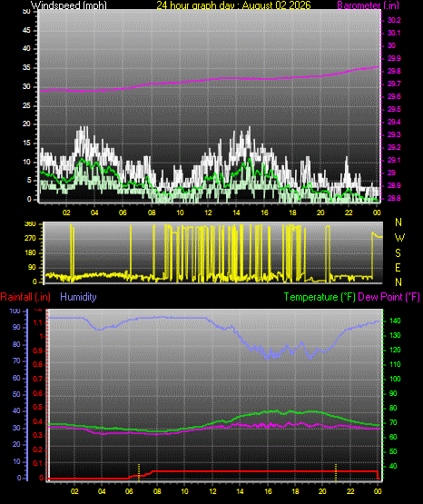Click the 16 hour tick on bottom chart
Viewport: 423px width, 504px height.
pos(268,491)
